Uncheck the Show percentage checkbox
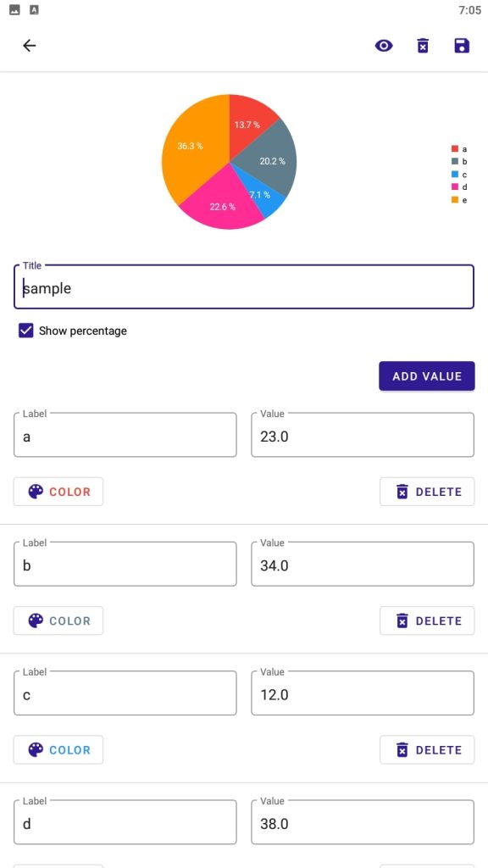 point(26,331)
